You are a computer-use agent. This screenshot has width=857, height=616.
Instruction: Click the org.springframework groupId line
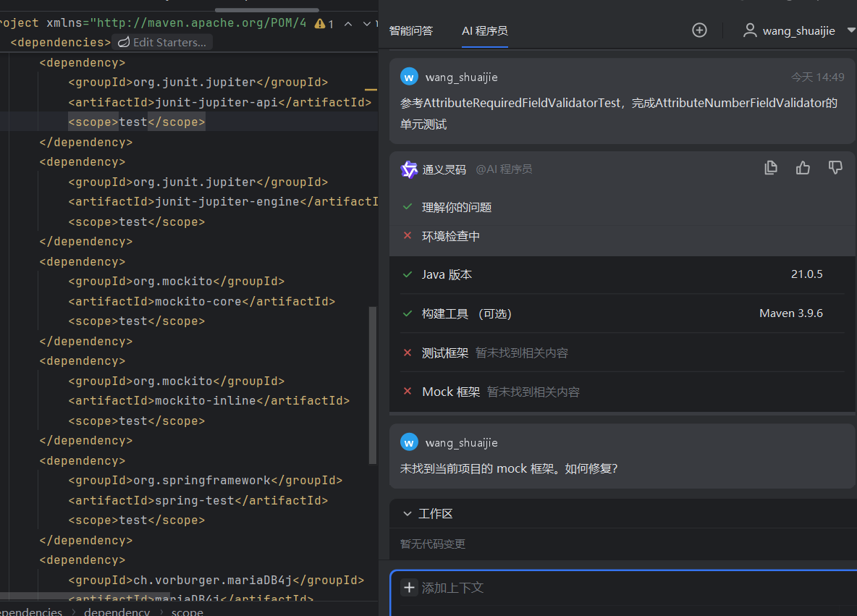205,481
